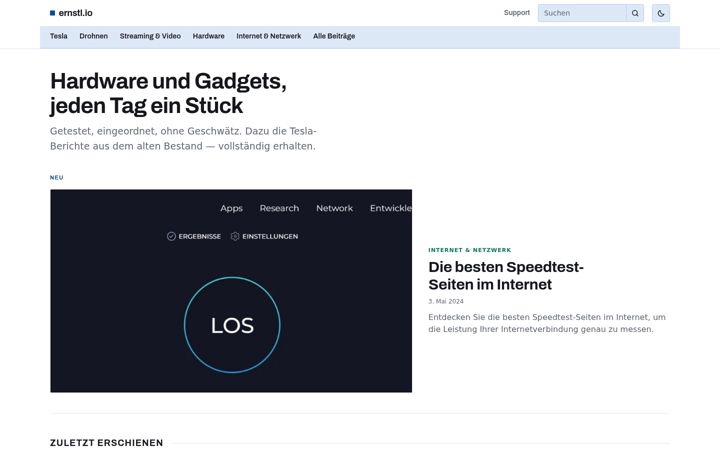Open the Drohnen category
Viewport: 720px width, 450px height.
(94, 36)
